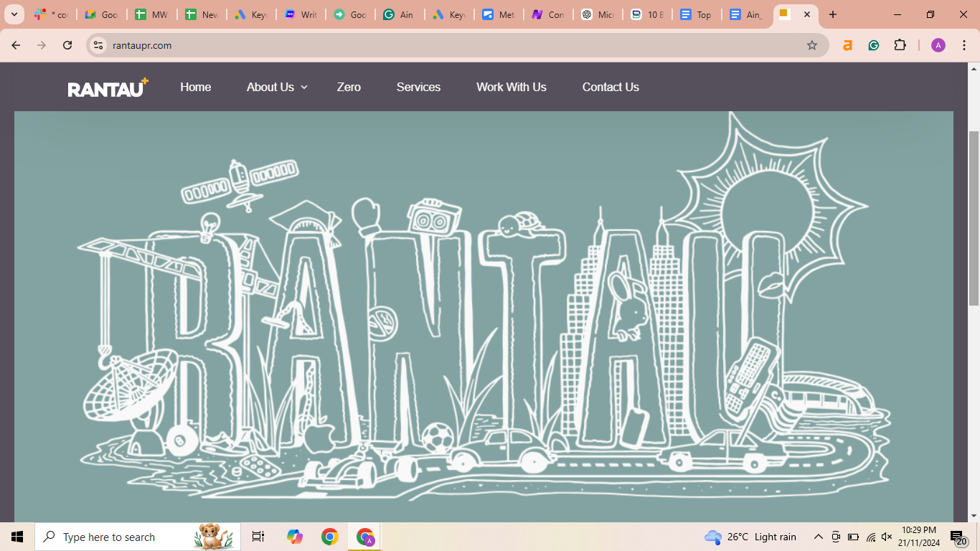Screen dimensions: 980x551
Task: Switch to the 'Writ' tab
Action: (301, 14)
